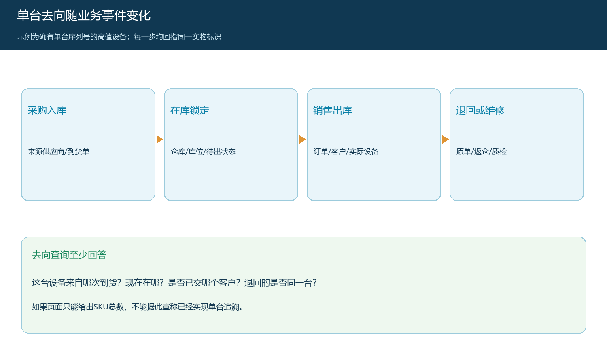Click the dark blue header banner
Image resolution: width=607 pixels, height=364 pixels.
pyautogui.click(x=405, y=25)
